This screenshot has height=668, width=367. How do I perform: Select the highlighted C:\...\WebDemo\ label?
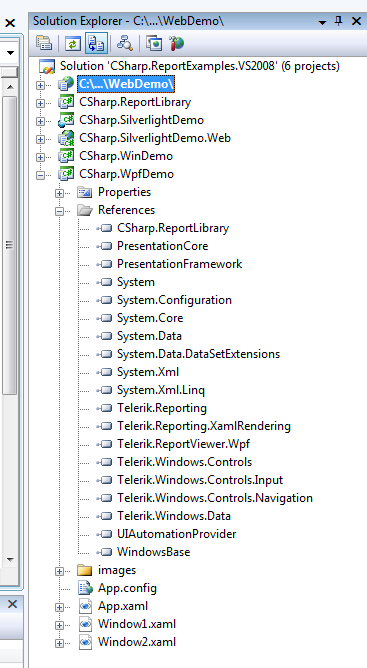126,84
